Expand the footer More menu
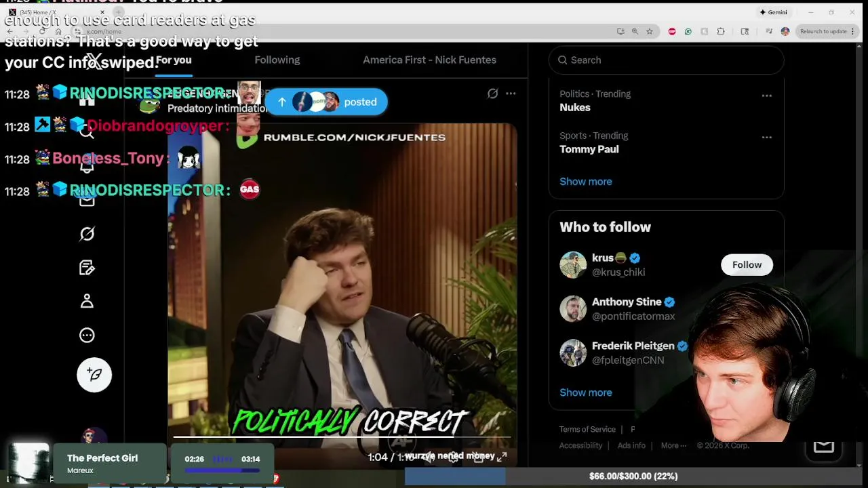Viewport: 868px width, 488px height. [673, 445]
